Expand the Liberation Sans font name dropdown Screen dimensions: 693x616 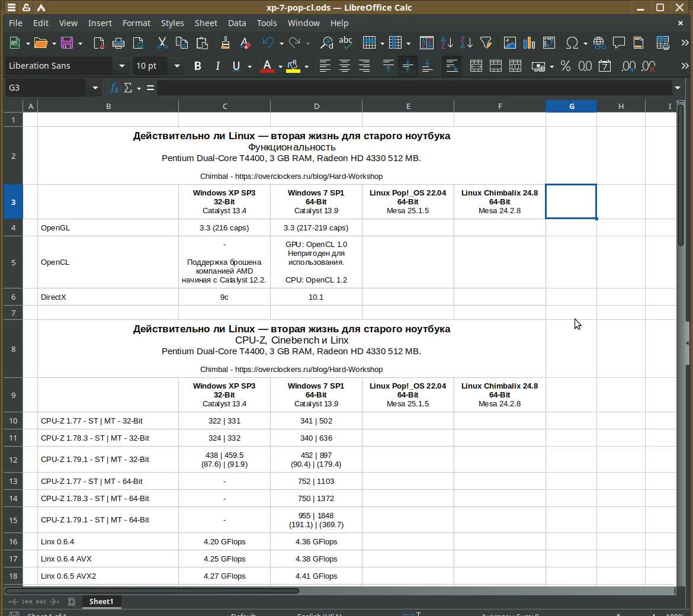click(x=122, y=66)
